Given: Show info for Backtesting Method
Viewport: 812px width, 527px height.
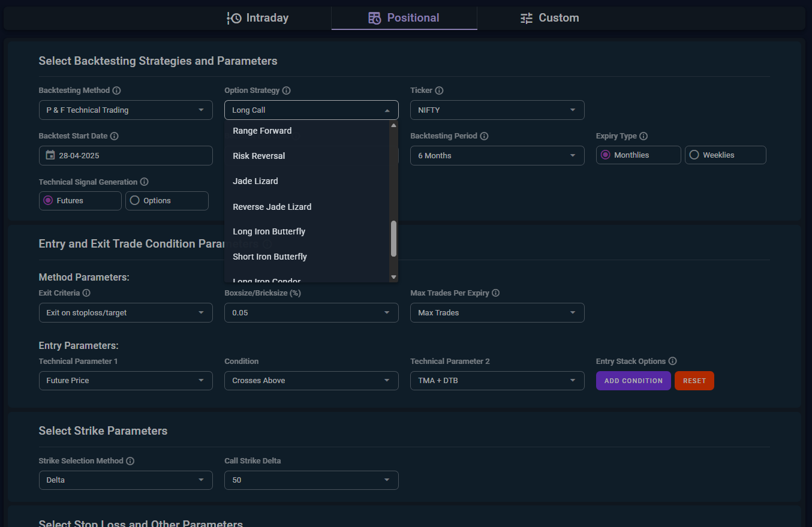Looking at the screenshot, I should pyautogui.click(x=117, y=91).
